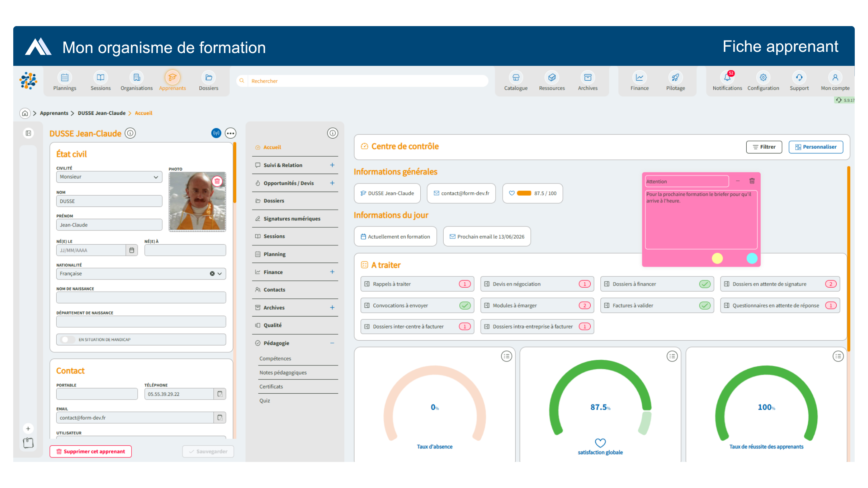
Task: Minimize the pink Attention note
Action: click(x=738, y=181)
